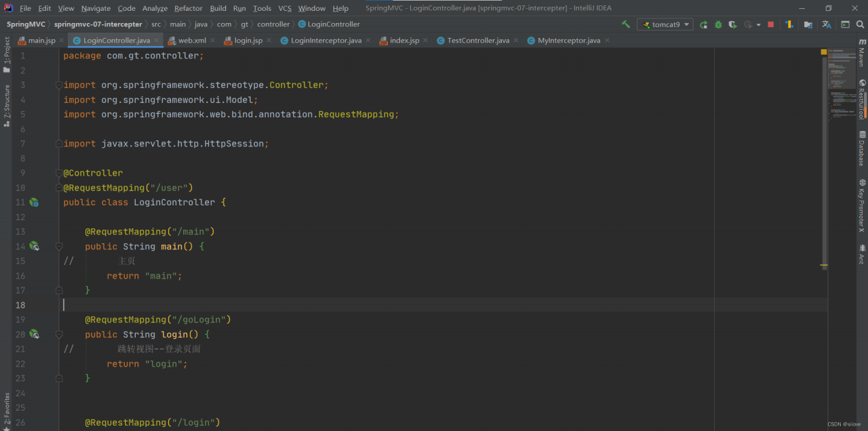Screen dimensions: 868x431
Task: Collapse the main() method fold at line 14
Action: 59,247
